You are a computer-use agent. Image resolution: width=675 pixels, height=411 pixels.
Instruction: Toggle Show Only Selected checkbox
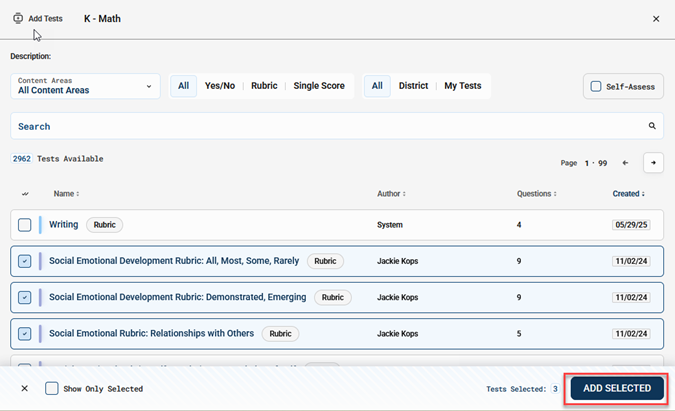52,388
